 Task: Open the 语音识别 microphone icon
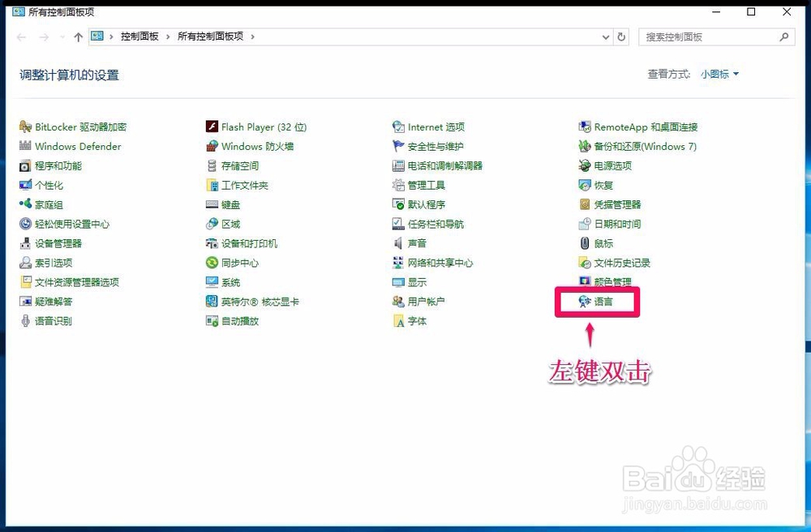coord(25,321)
